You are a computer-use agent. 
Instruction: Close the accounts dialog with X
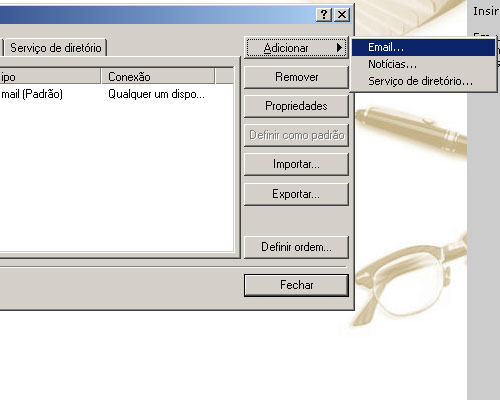click(342, 15)
